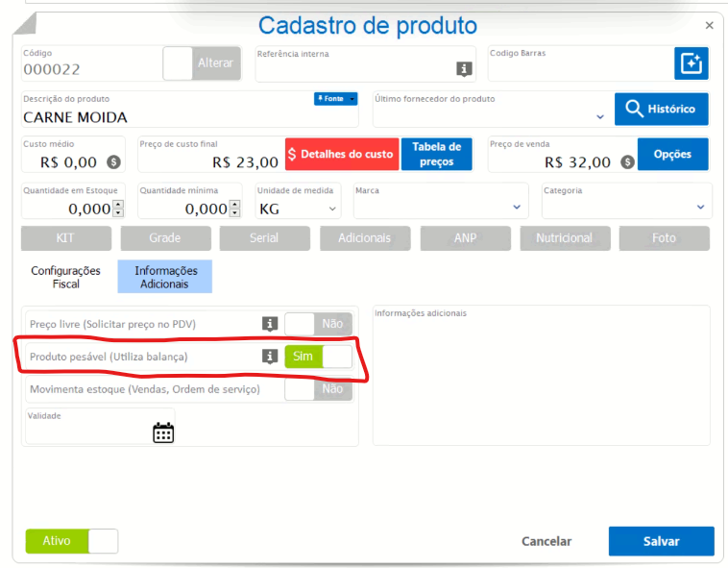This screenshot has height=568, width=728.
Task: Open the Validade calendar picker icon
Action: 163,432
